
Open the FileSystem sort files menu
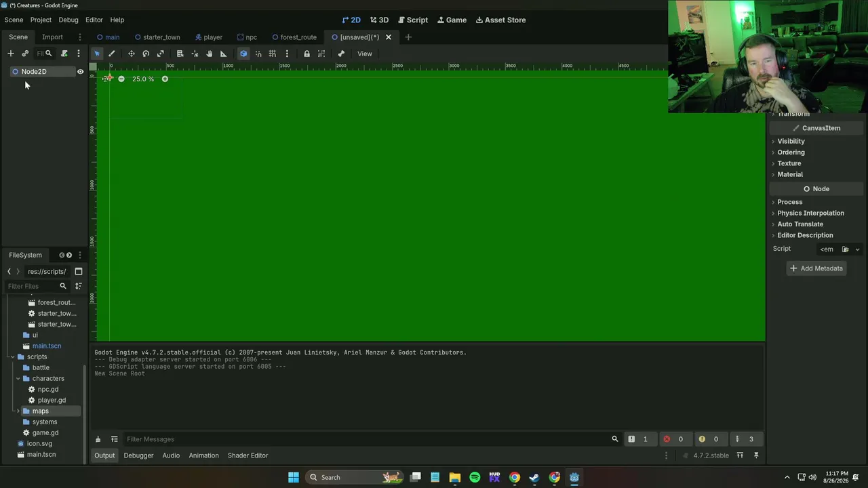point(79,286)
